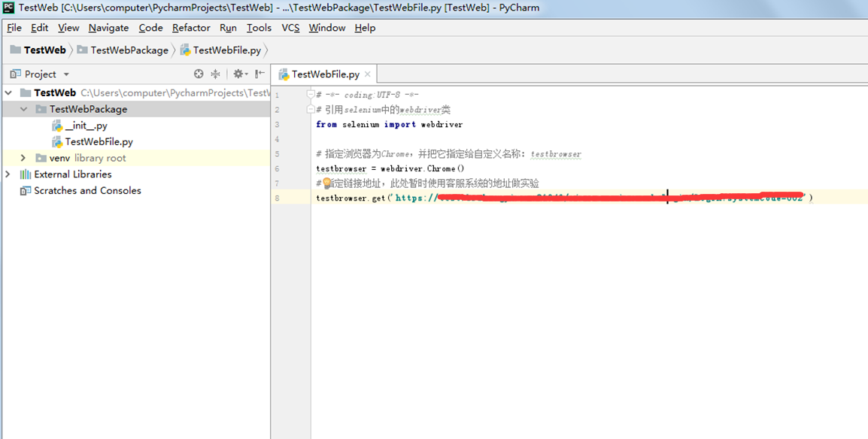Open the Refactor menu
This screenshot has height=439, width=868.
pyautogui.click(x=191, y=28)
